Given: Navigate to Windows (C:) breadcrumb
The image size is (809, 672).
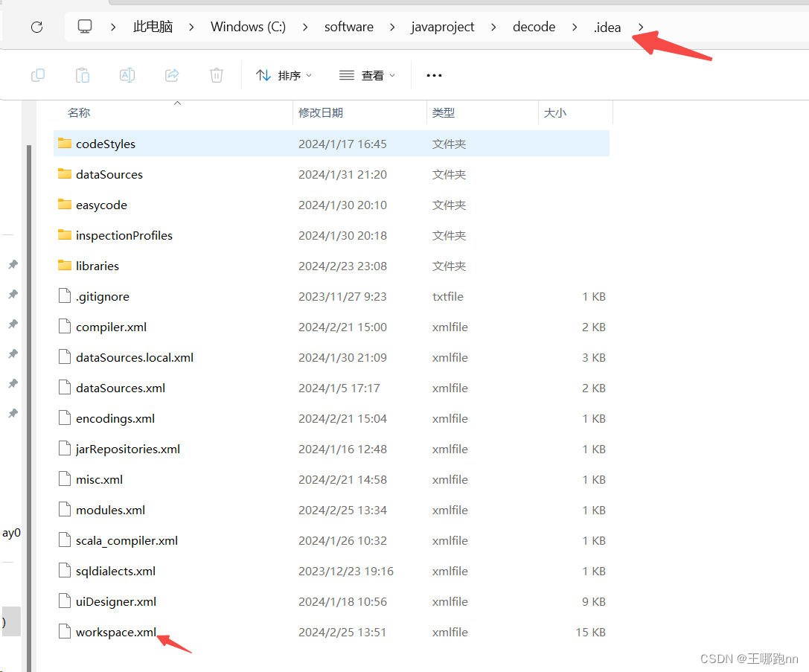Looking at the screenshot, I should coord(248,27).
